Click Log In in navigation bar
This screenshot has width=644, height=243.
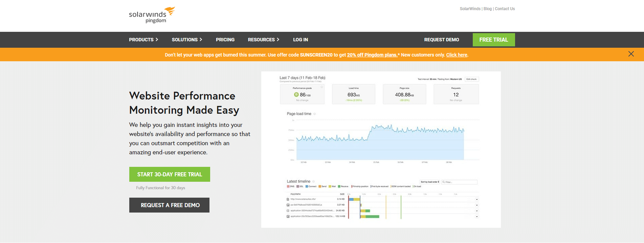click(301, 40)
